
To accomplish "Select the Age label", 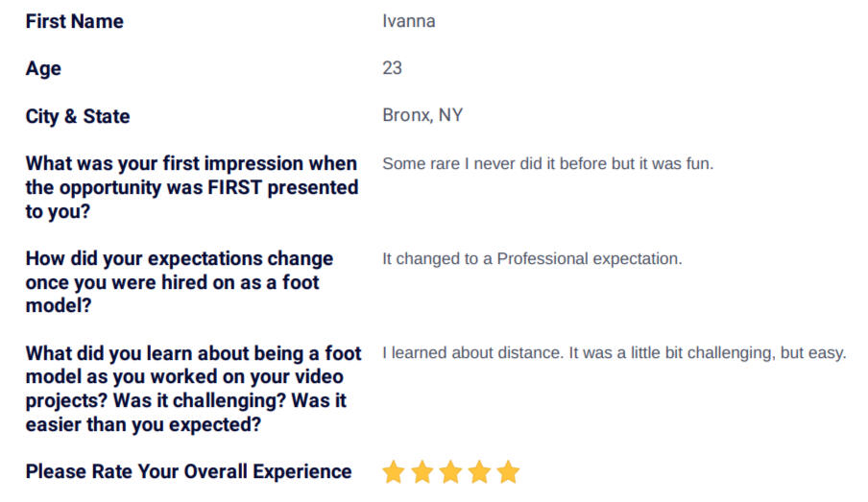I will 43,69.
